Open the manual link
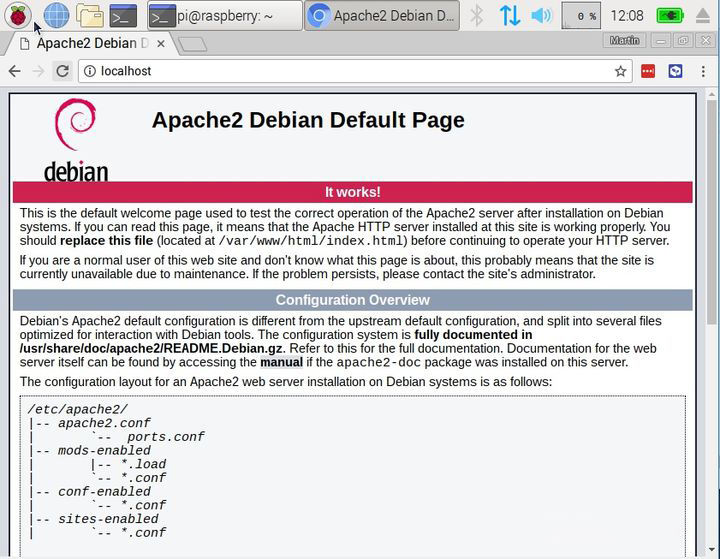 (281, 362)
